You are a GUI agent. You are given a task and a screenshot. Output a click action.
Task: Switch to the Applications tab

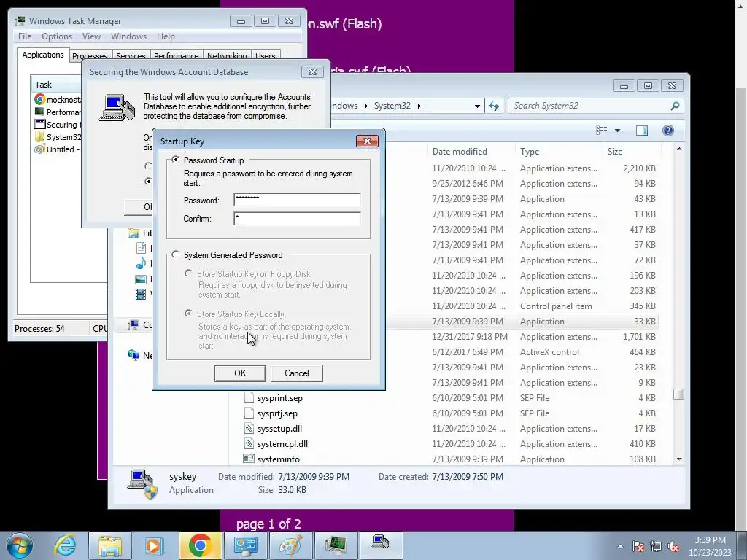(x=43, y=55)
